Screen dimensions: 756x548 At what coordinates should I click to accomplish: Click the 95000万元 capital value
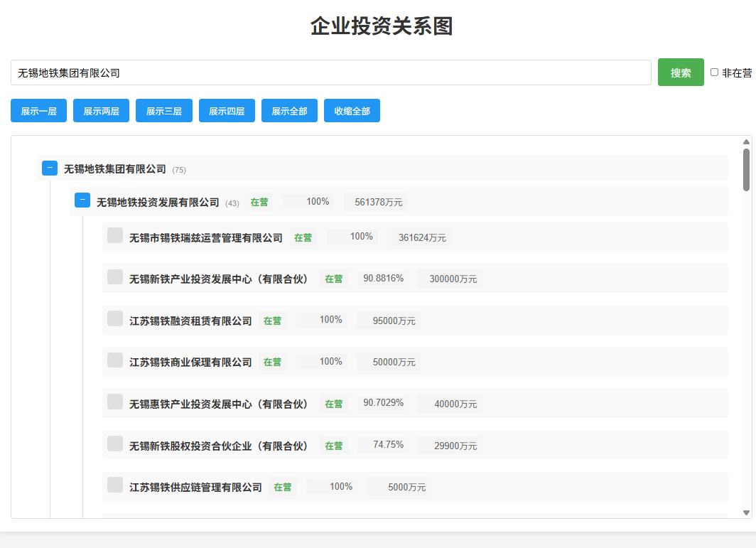[x=394, y=321]
